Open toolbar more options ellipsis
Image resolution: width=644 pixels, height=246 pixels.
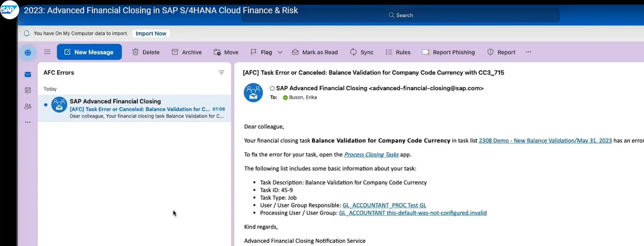[528, 52]
